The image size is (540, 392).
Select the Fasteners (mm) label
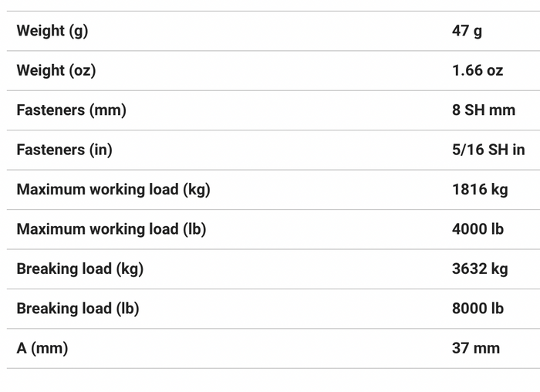(x=71, y=110)
